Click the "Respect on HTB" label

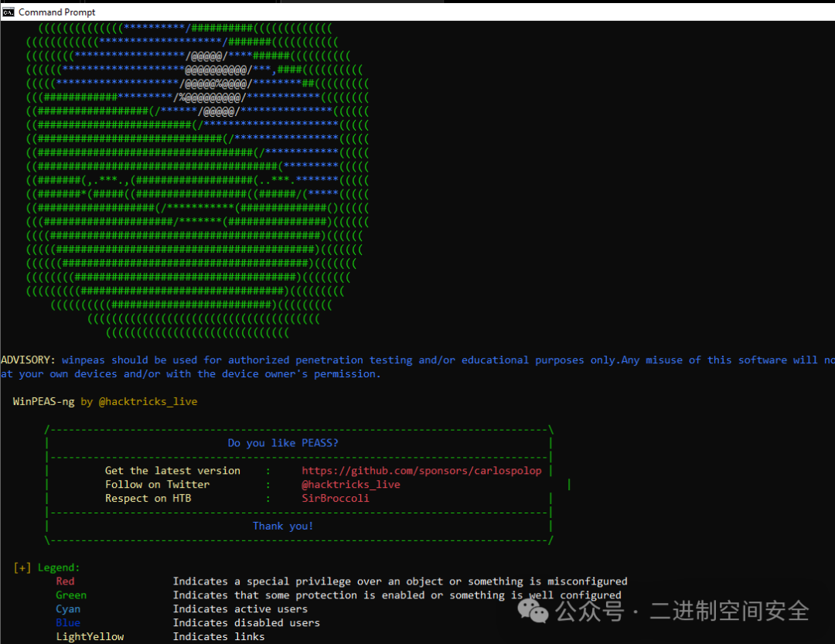click(x=148, y=499)
